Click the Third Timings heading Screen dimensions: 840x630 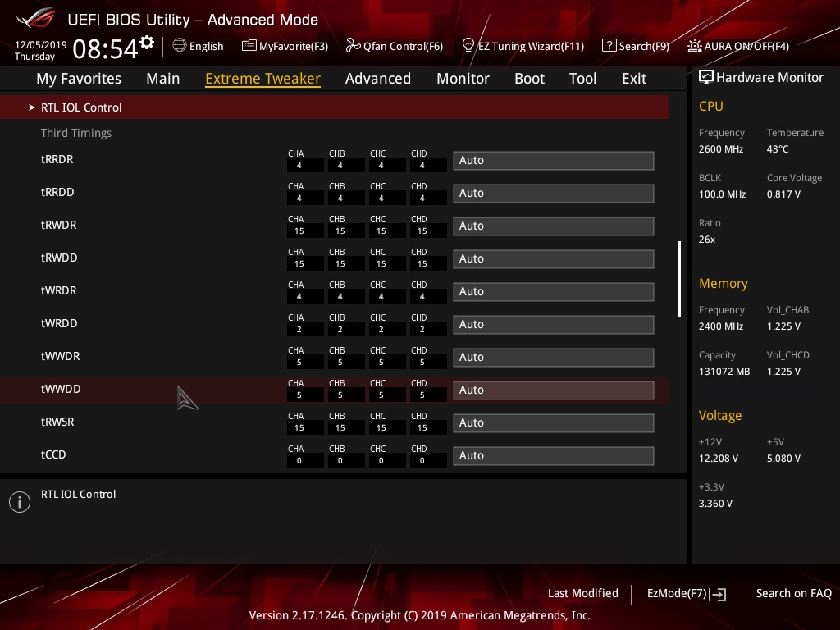pyautogui.click(x=76, y=133)
